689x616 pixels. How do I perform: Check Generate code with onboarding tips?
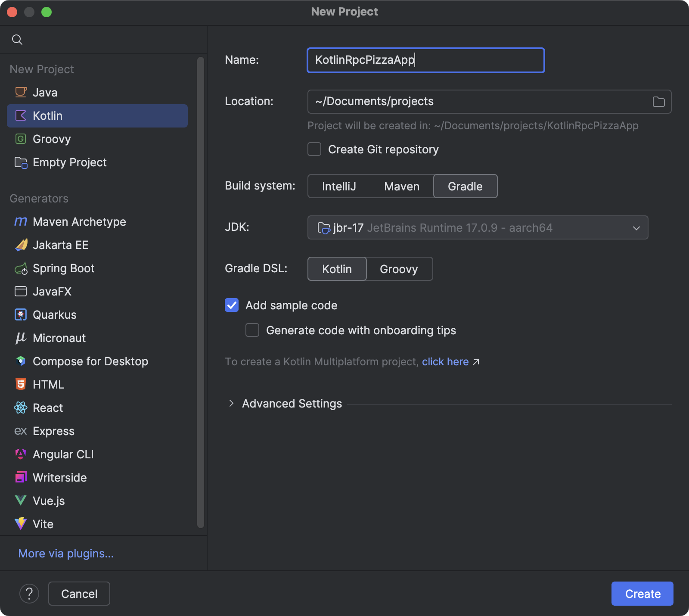click(x=252, y=330)
